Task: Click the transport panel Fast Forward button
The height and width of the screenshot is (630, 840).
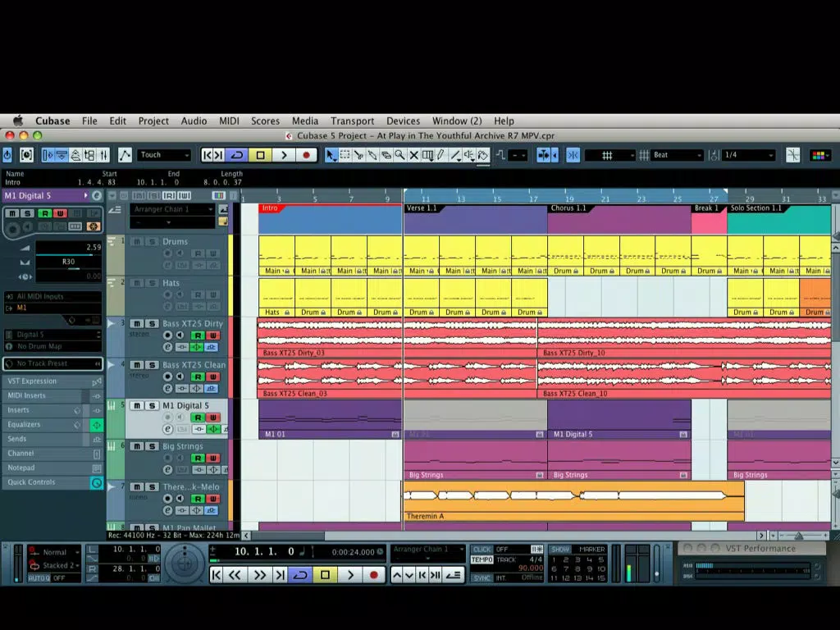Action: click(x=260, y=575)
